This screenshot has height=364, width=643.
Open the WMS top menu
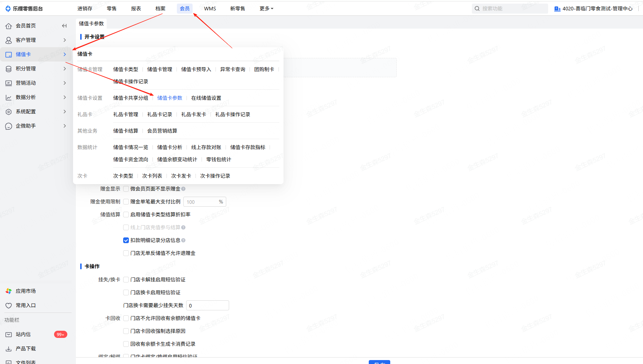(x=210, y=9)
